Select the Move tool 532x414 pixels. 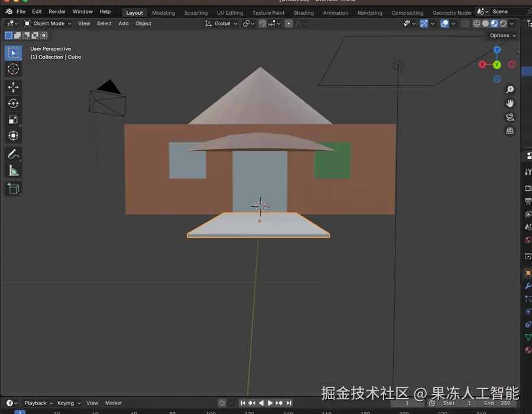click(13, 87)
